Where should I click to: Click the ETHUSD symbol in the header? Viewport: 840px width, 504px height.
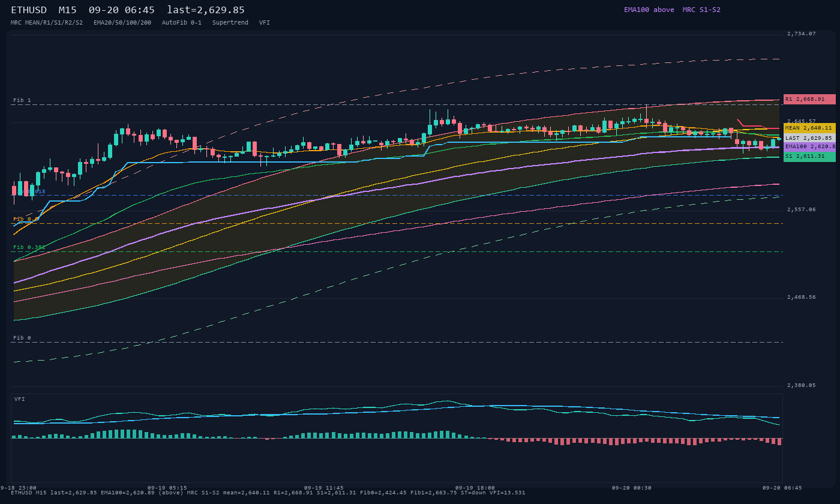pos(29,10)
